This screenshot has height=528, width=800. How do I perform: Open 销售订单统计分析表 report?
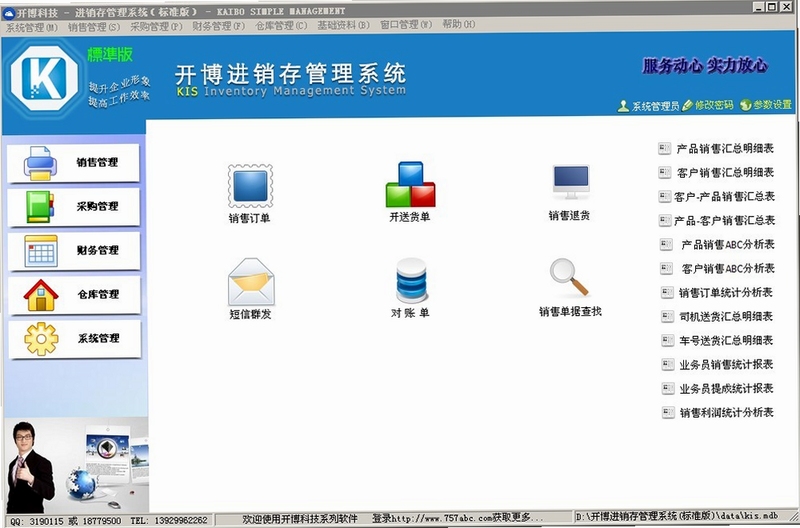726,292
